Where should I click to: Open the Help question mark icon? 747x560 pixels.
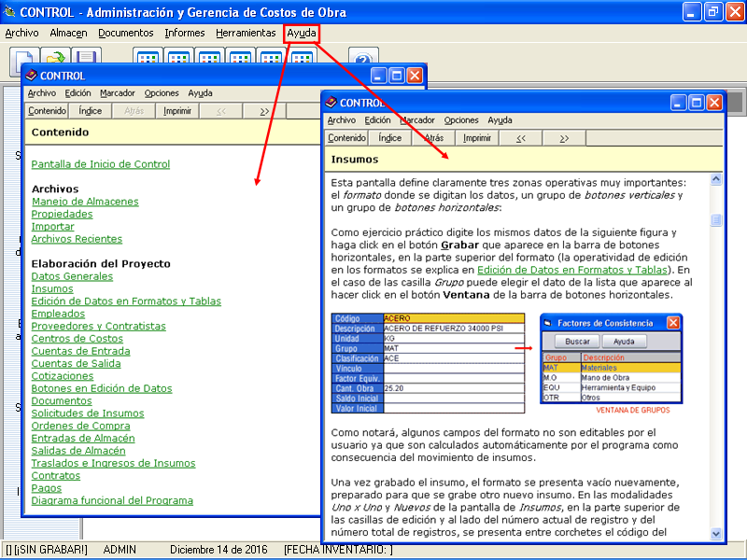coord(362,58)
